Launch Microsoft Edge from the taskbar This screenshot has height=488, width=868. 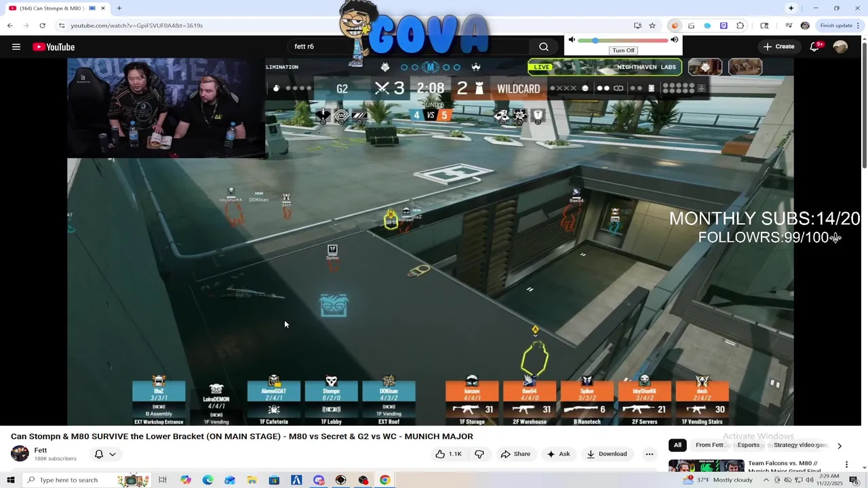(x=208, y=480)
